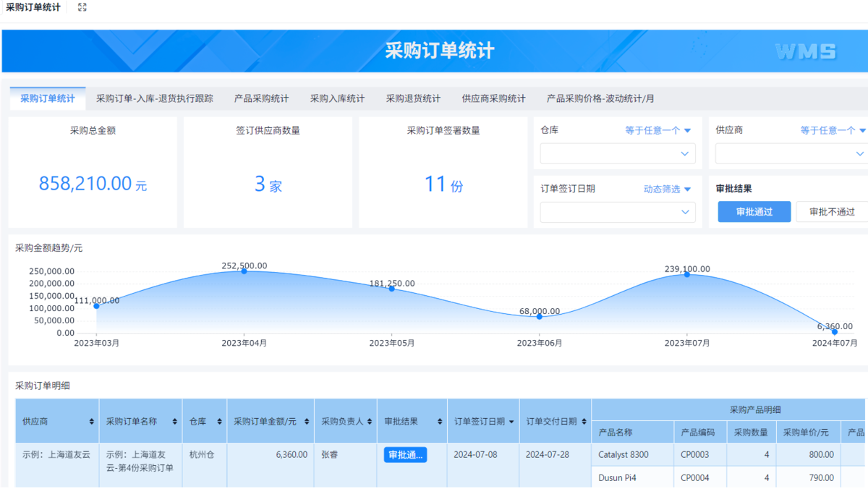Sort the table by 供应商 column

click(x=91, y=422)
